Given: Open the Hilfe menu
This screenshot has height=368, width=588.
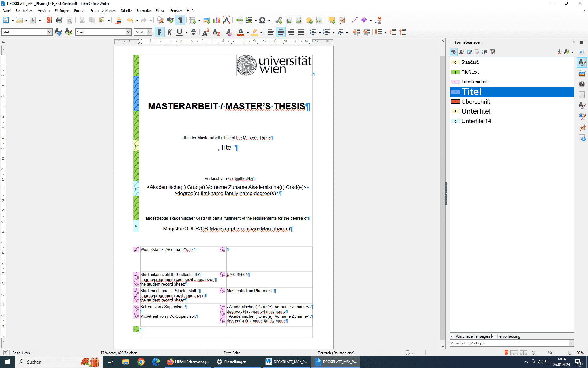Looking at the screenshot, I should 190,11.
